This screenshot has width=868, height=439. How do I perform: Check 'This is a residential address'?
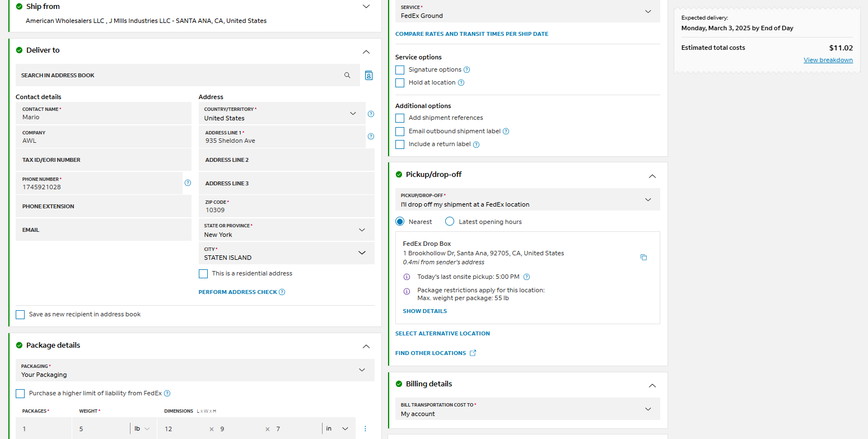pos(203,274)
